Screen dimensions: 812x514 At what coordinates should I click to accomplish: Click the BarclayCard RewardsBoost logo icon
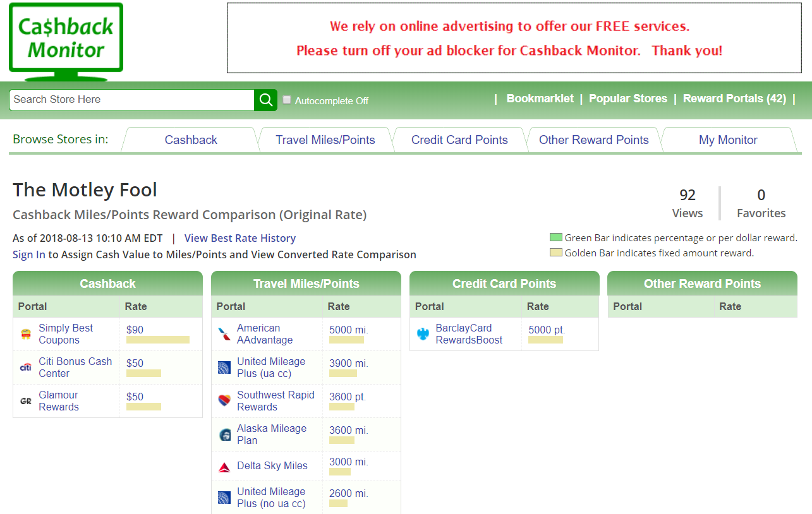pos(423,334)
